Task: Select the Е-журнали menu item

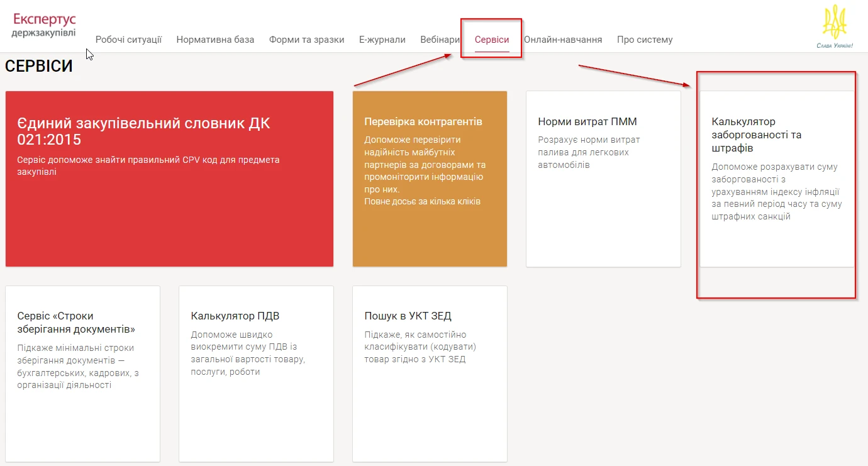Action: 382,40
